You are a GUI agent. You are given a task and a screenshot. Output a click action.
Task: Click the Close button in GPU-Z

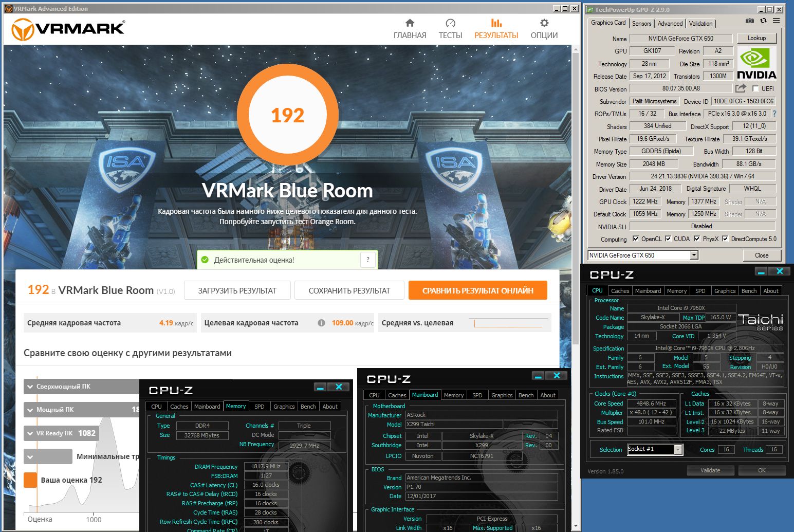tap(762, 255)
